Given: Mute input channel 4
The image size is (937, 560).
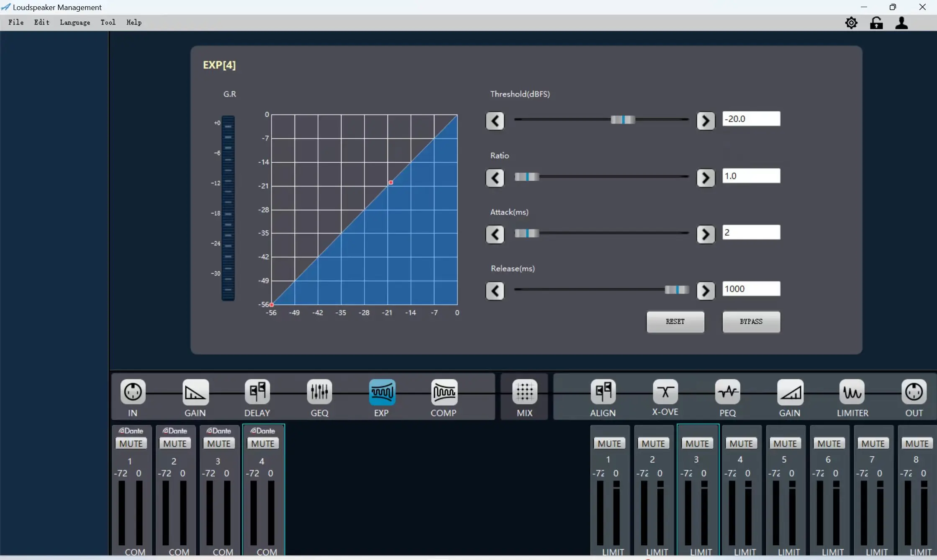Looking at the screenshot, I should tap(263, 444).
